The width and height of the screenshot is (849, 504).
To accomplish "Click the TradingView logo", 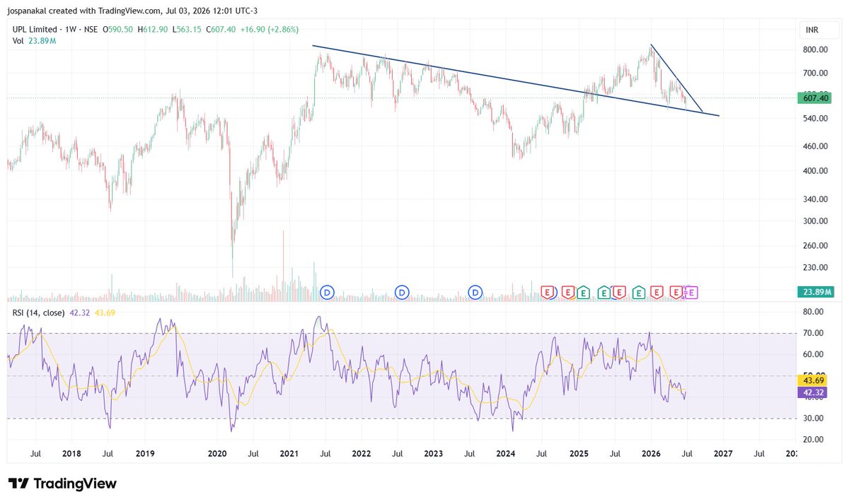I will [62, 484].
